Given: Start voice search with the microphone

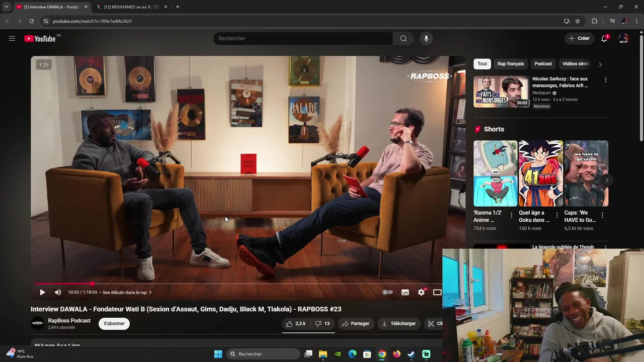Looking at the screenshot, I should pyautogui.click(x=426, y=38).
